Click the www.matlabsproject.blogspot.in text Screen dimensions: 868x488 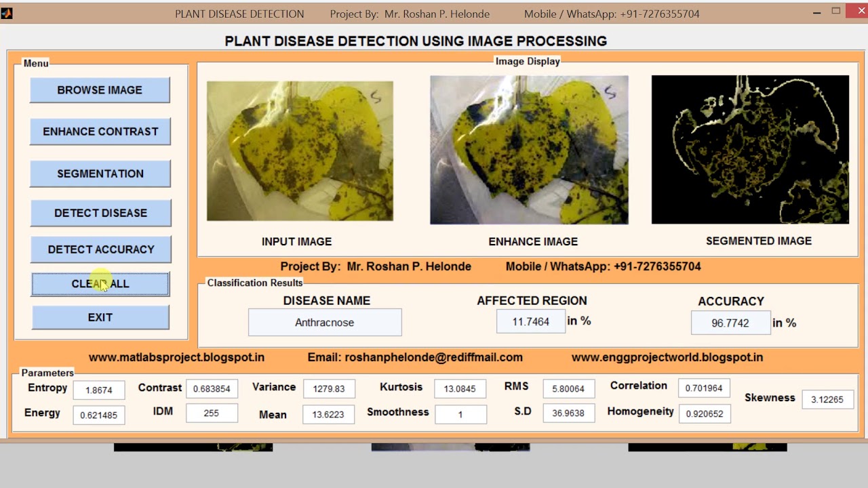[176, 357]
